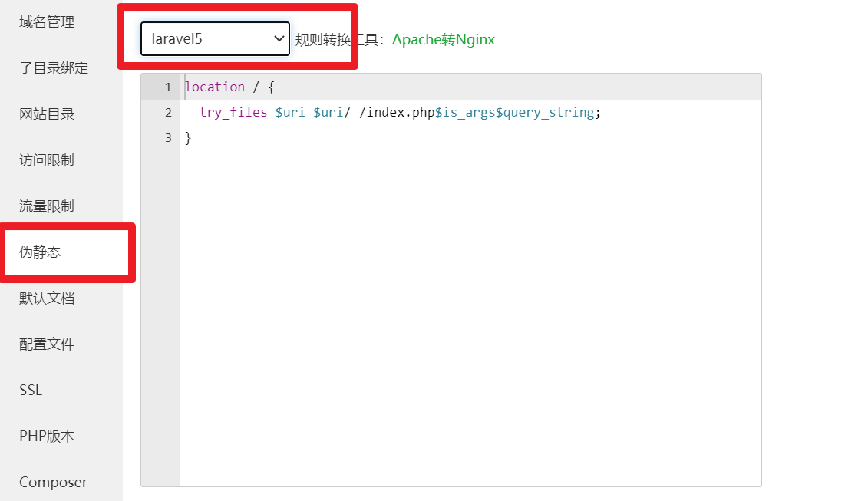The height and width of the screenshot is (501, 868).
Task: Click the closing brace on line 3
Action: (x=188, y=138)
